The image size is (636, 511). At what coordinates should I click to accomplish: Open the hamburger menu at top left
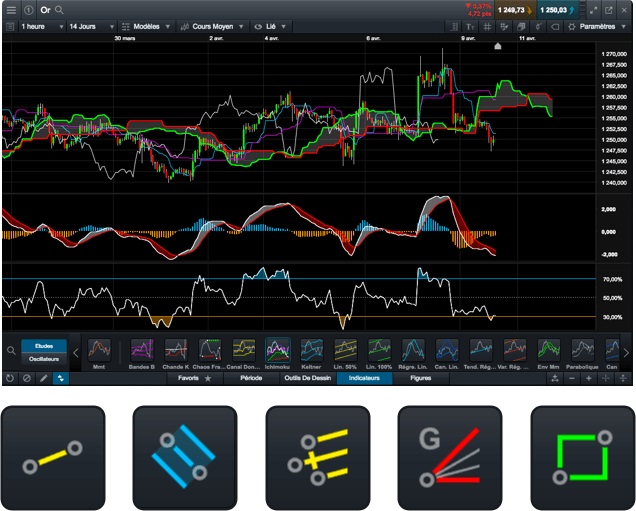(10, 9)
